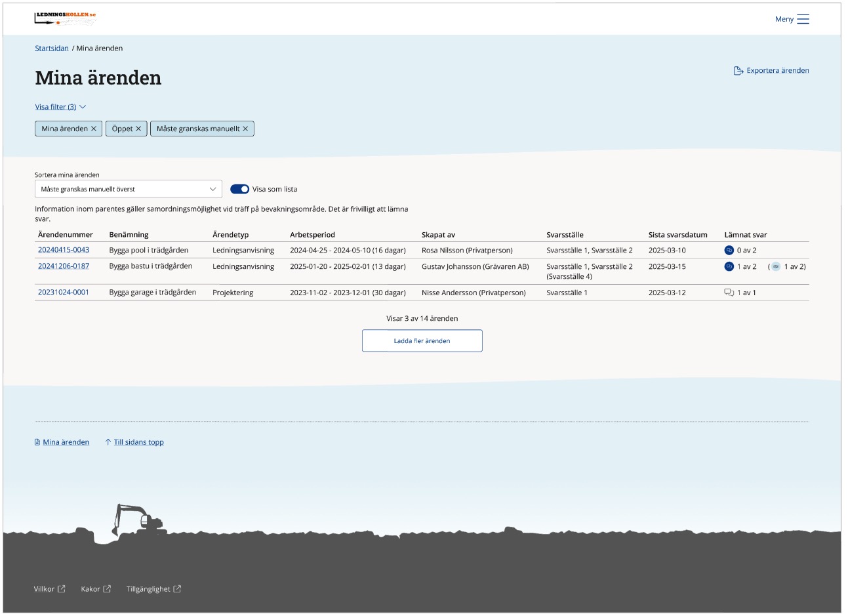The image size is (848, 616).
Task: Click the Sista svarsdatum column header
Action: click(x=678, y=235)
